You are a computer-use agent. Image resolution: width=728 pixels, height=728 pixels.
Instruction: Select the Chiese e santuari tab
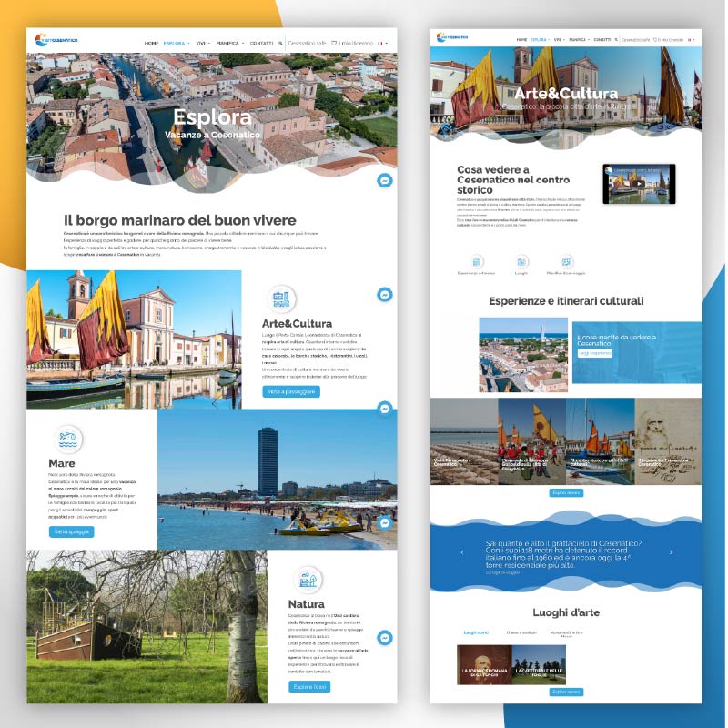pos(521,632)
